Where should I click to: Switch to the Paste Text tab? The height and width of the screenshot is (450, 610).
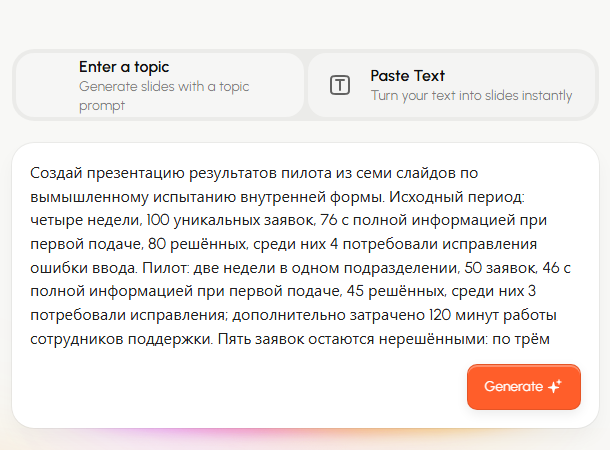click(451, 85)
